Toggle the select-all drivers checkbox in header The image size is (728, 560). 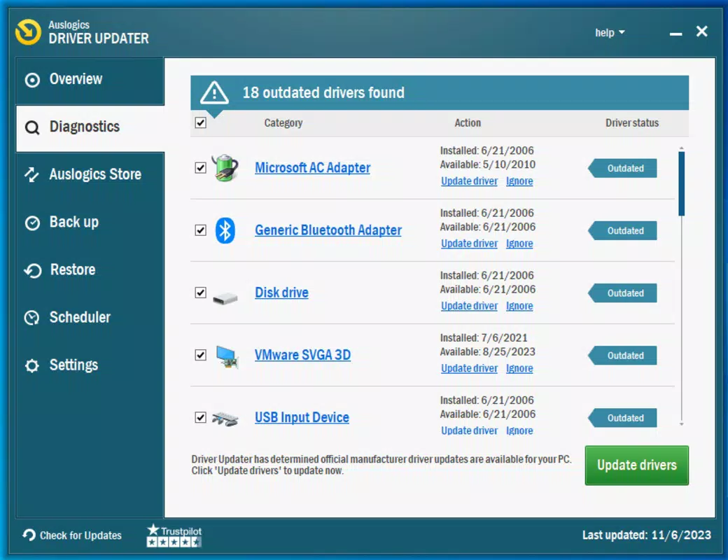[201, 122]
